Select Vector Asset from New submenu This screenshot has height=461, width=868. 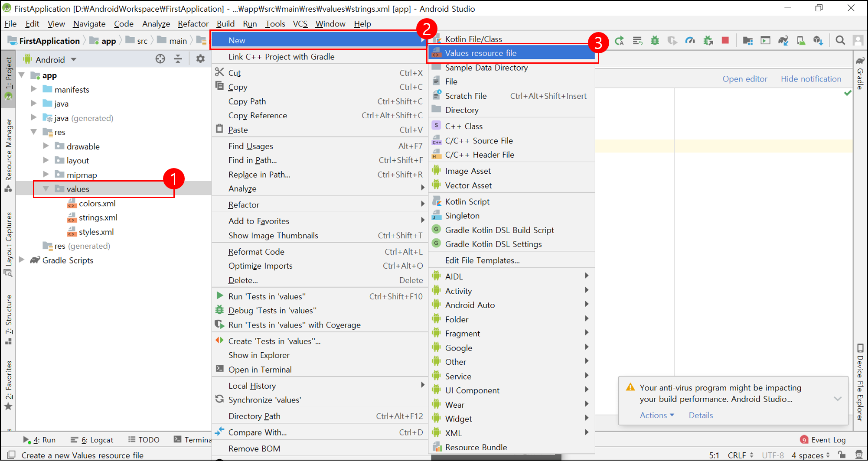[x=511, y=185]
